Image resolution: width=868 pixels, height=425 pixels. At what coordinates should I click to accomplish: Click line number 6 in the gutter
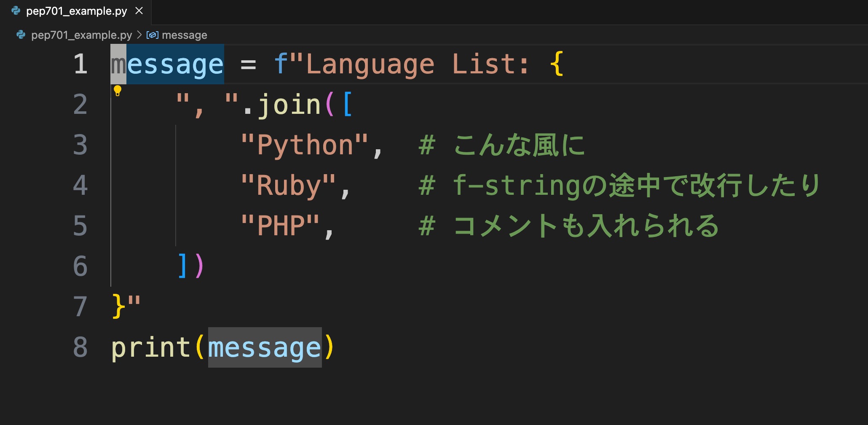(x=80, y=266)
